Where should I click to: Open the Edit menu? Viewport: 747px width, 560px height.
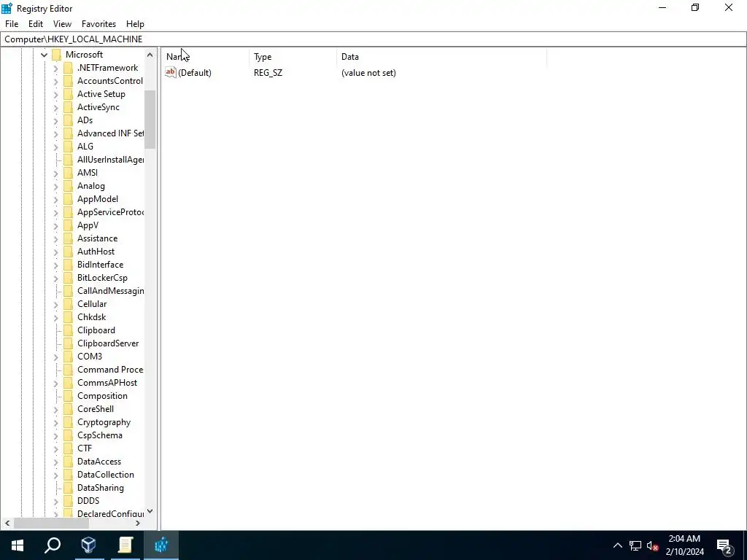[x=36, y=24]
